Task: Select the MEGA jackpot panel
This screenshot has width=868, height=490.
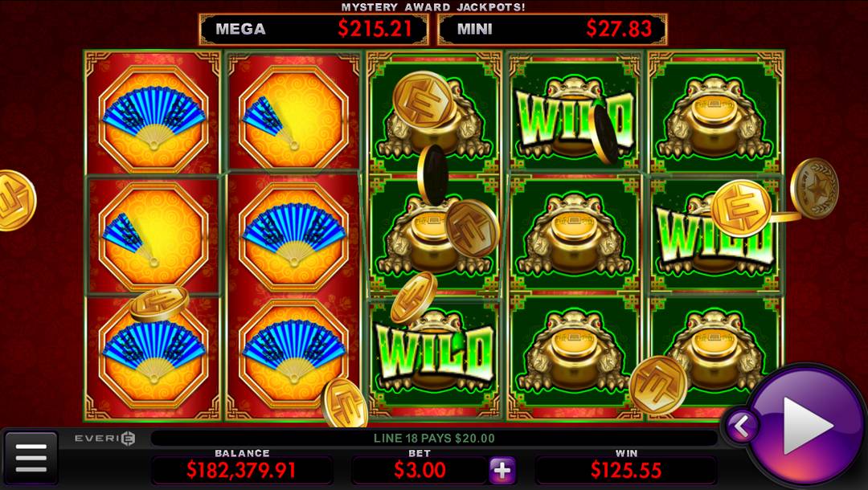Action: click(x=314, y=29)
